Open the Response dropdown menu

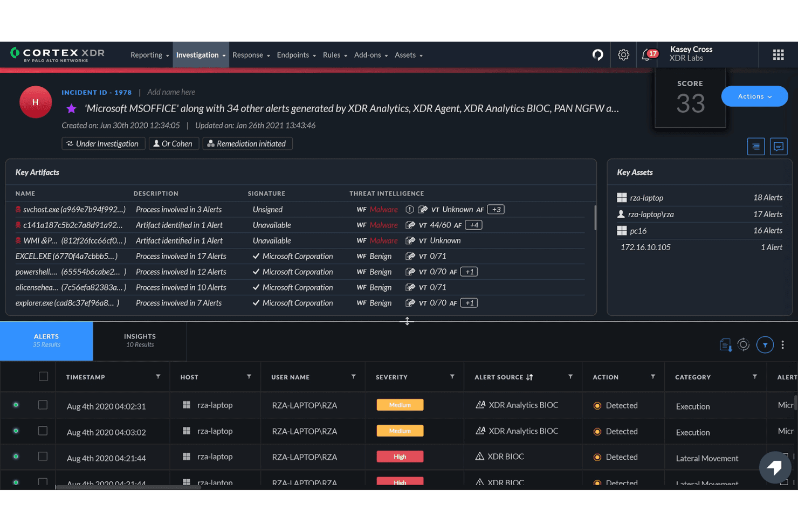(x=251, y=55)
